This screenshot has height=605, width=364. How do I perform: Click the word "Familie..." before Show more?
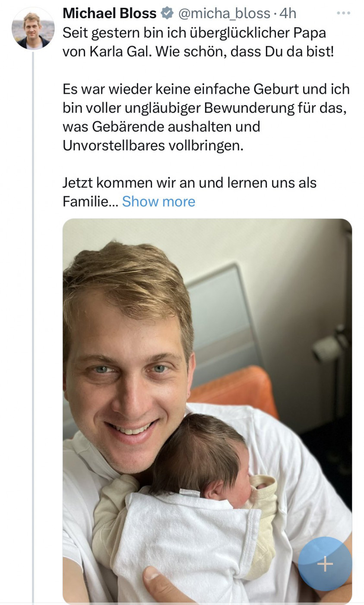[90, 201]
